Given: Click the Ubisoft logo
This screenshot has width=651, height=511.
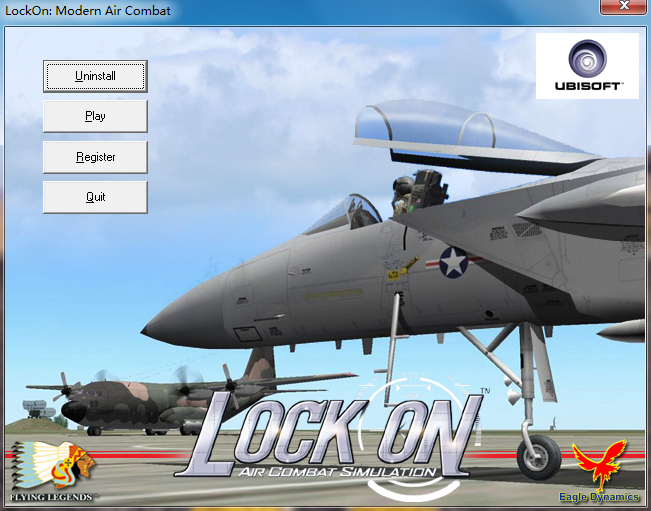Looking at the screenshot, I should pos(587,66).
